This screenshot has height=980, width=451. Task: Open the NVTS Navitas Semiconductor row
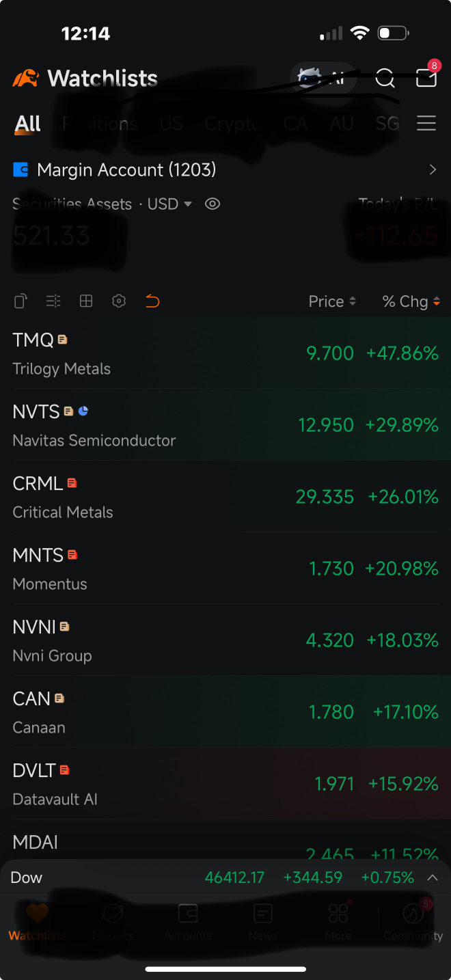click(225, 425)
